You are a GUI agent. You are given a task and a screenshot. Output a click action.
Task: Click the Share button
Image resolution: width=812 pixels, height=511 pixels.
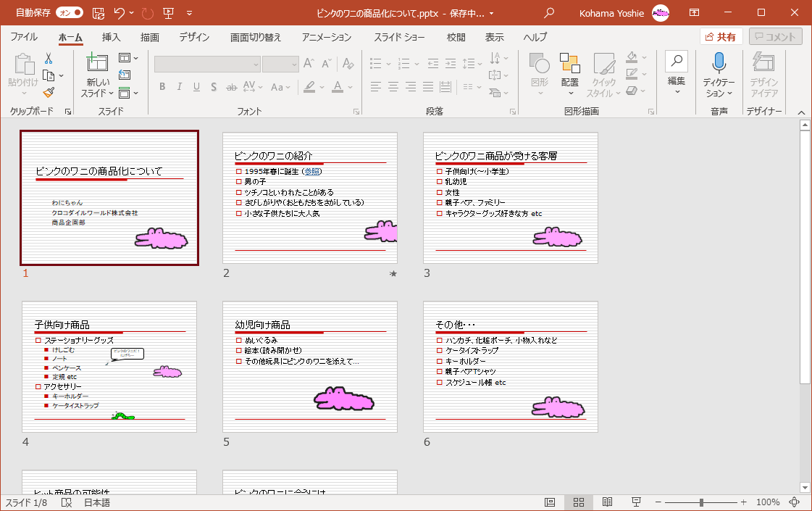click(720, 37)
